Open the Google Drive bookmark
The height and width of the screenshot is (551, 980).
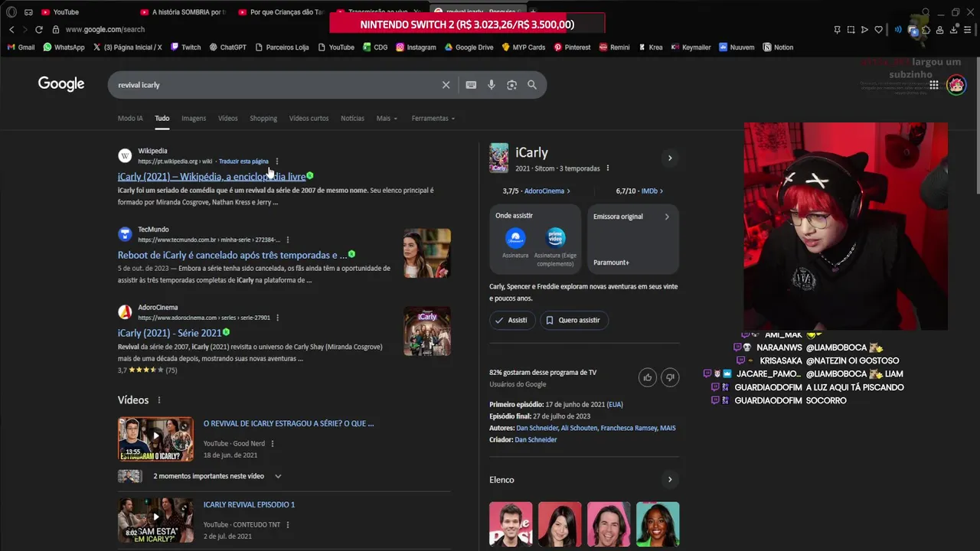469,47
